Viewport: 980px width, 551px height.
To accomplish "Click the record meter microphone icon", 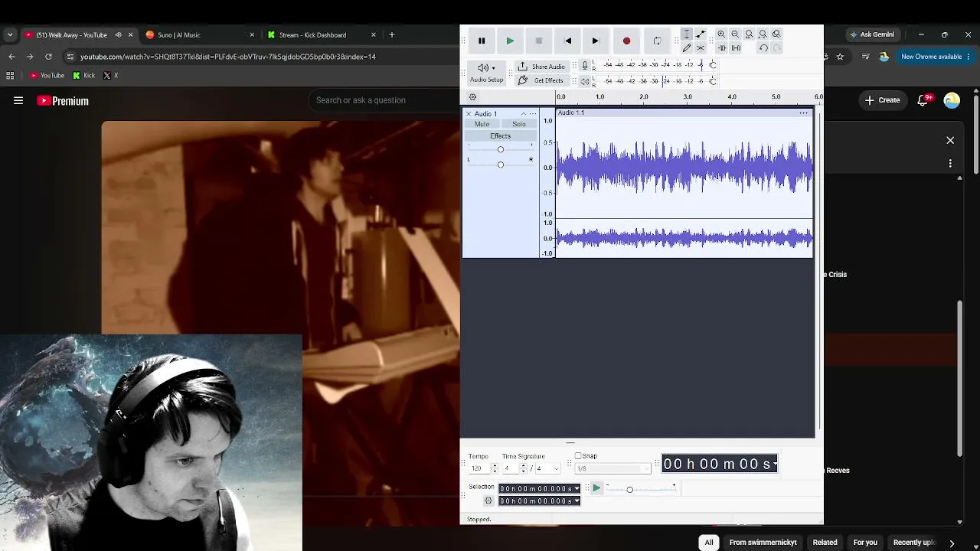I will click(585, 65).
